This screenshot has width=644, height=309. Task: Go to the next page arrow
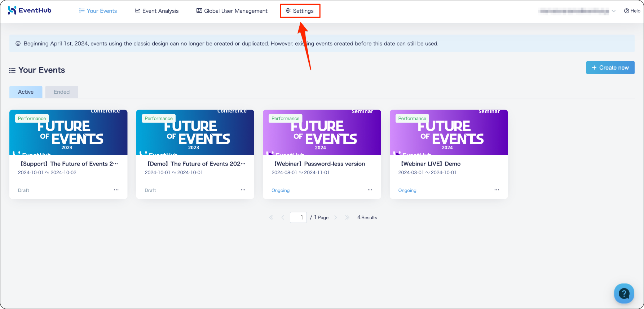pos(336,217)
